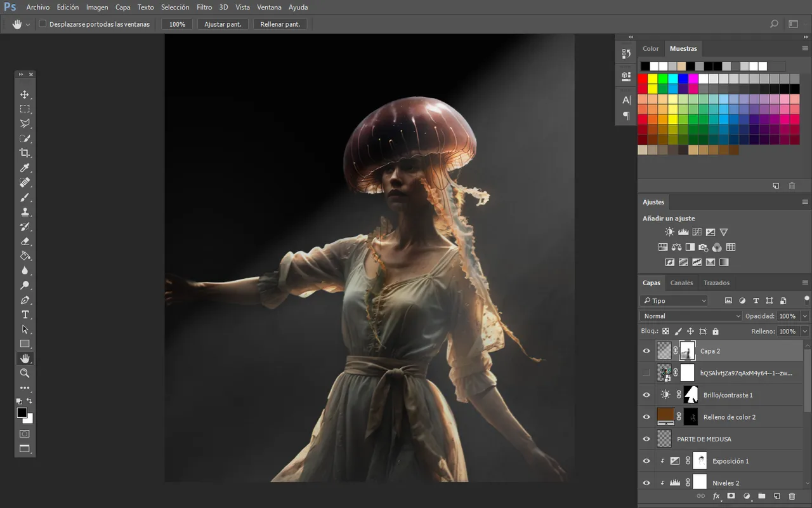Switch to the Canales tab

681,283
